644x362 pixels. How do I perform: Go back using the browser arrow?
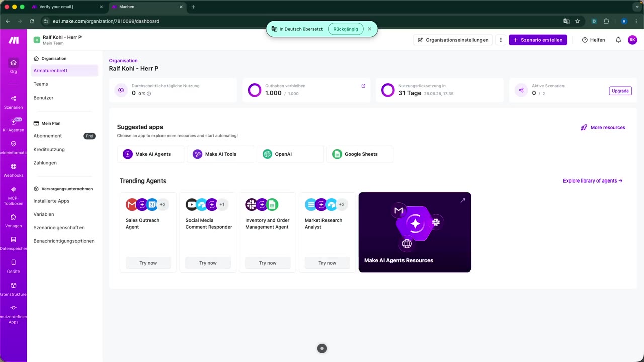coord(8,21)
